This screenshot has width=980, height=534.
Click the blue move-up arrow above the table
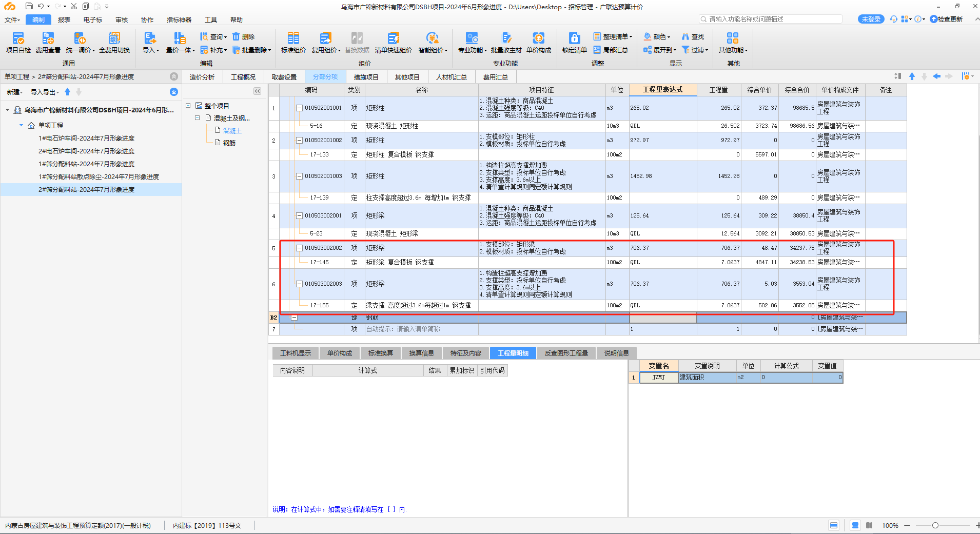pyautogui.click(x=912, y=76)
